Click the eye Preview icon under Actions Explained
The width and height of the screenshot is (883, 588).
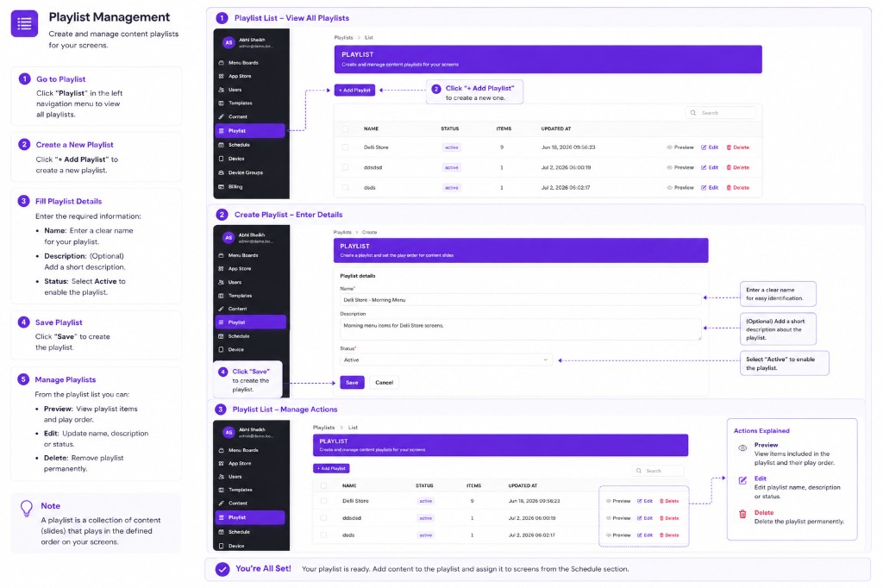pos(742,448)
